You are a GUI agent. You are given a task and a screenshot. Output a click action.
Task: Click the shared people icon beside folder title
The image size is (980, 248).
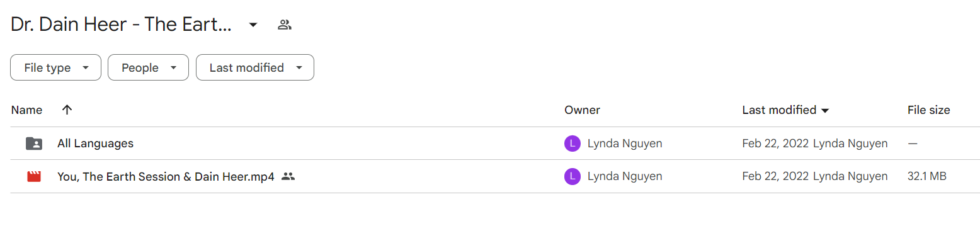[285, 25]
